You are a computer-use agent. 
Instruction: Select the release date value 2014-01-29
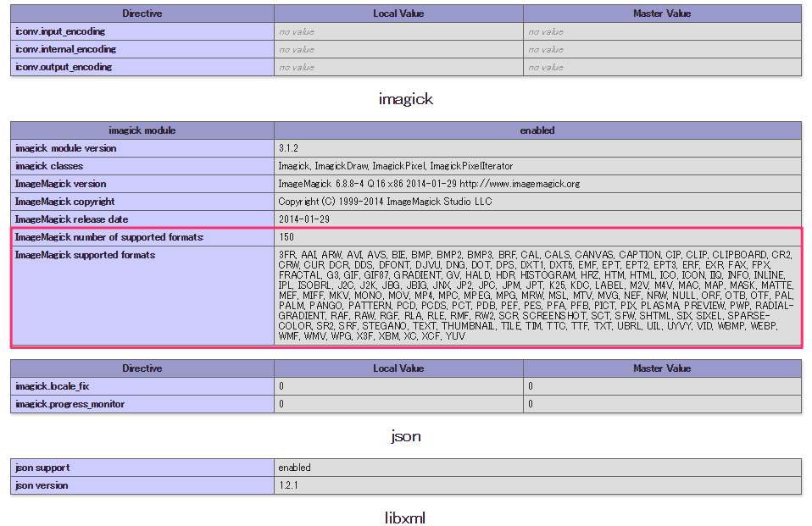pos(304,219)
